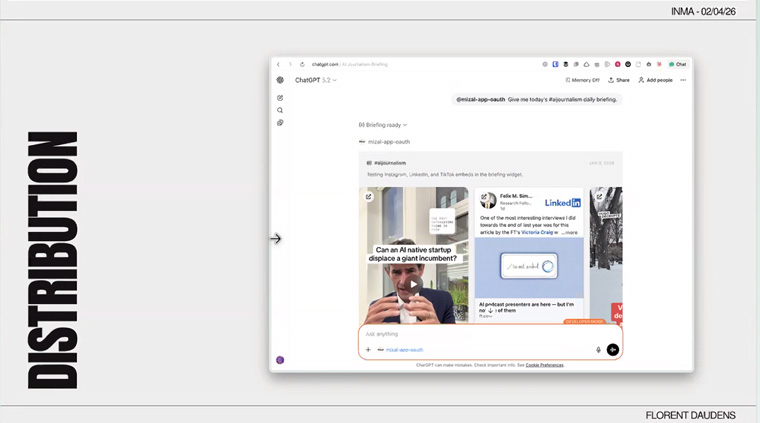Open external link icon on video card
760x423 pixels.
(x=369, y=197)
